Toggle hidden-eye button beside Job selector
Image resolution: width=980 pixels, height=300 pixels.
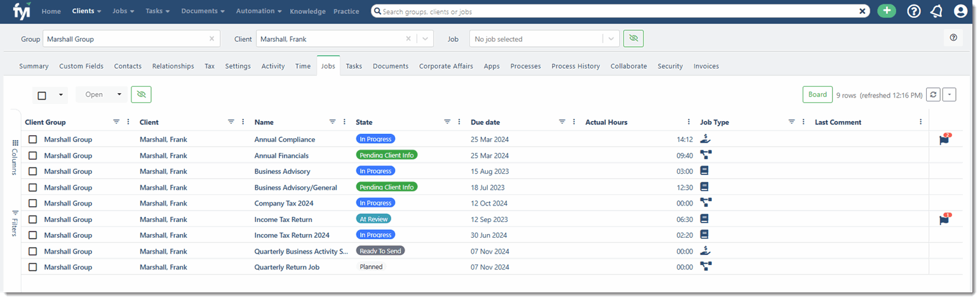tap(633, 39)
